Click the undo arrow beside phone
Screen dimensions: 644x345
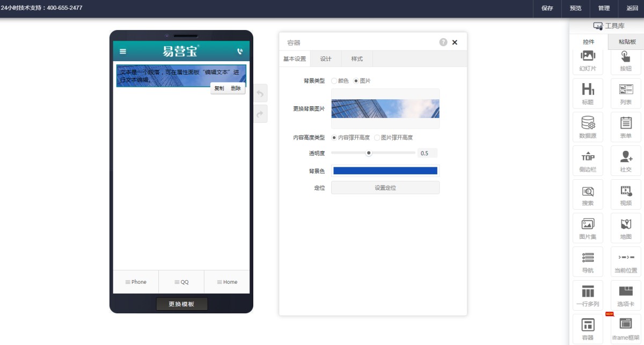tap(260, 93)
